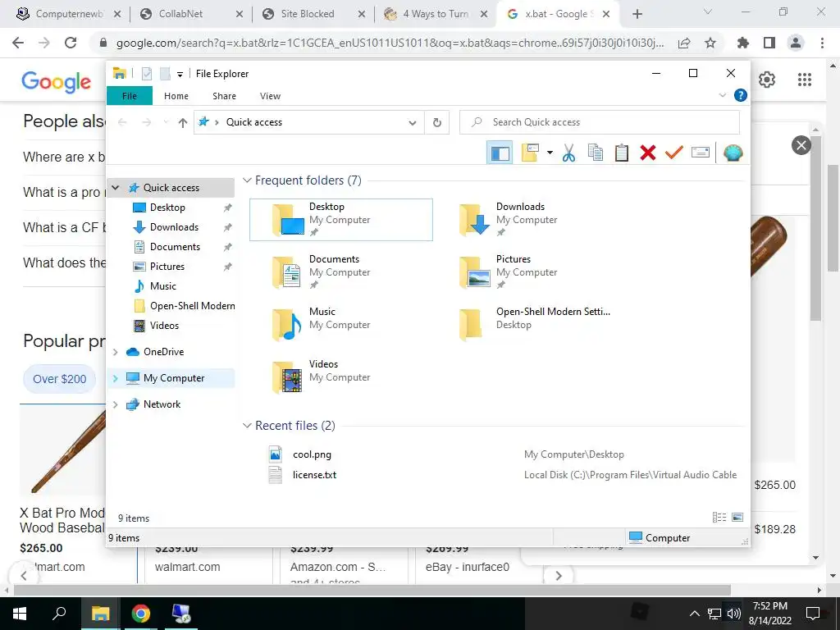840x630 pixels.
Task: Select the Downloads folder tile
Action: [527, 220]
